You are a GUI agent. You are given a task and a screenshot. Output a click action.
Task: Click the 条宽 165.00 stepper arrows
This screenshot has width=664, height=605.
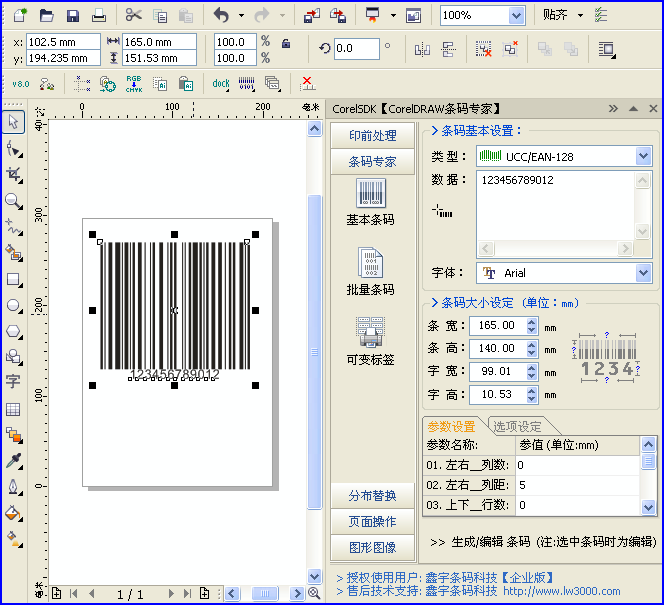(532, 325)
